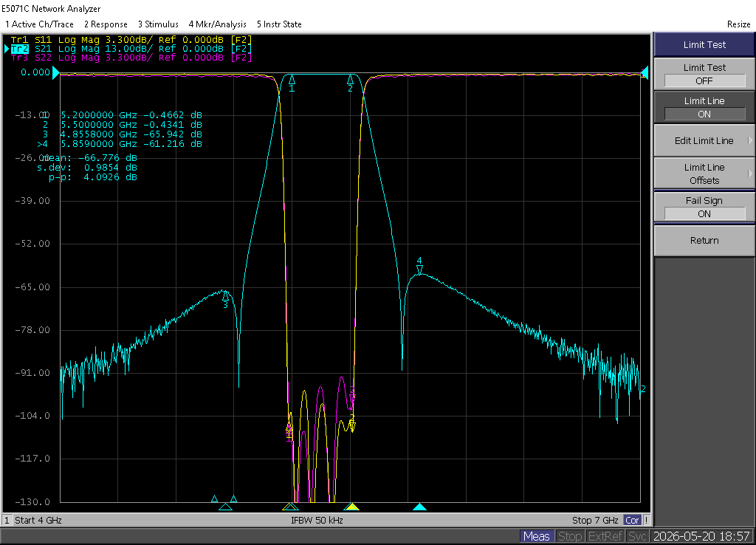Click the Svc status indicator

637,536
